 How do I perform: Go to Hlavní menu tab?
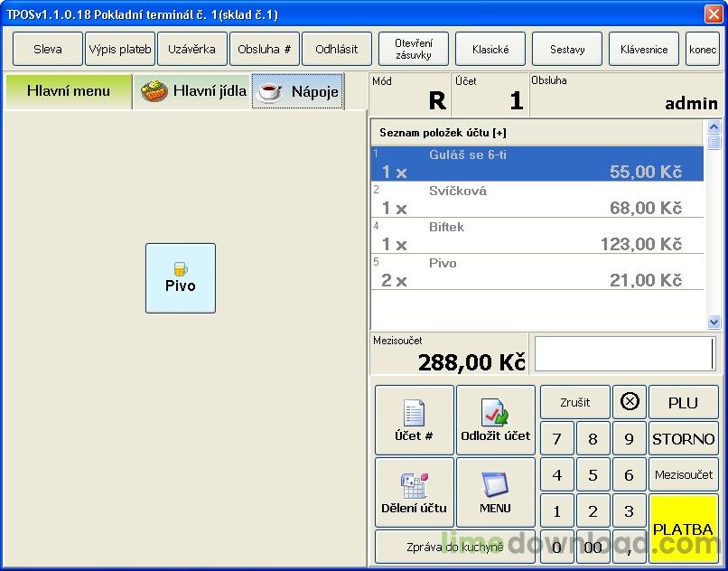(x=69, y=91)
